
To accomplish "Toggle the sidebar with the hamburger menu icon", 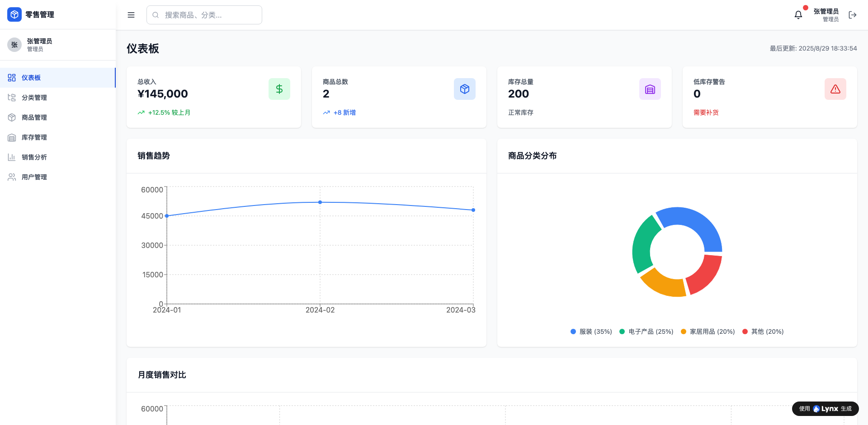I will tap(131, 15).
